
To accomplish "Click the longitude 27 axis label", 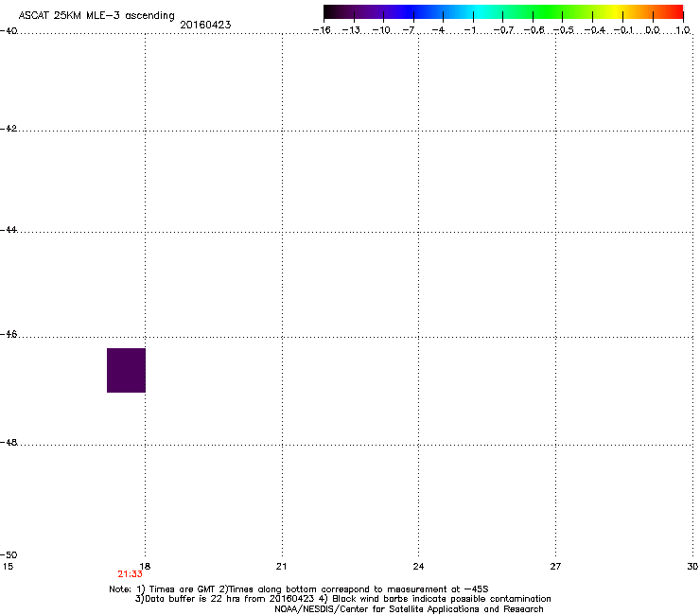I will (555, 567).
